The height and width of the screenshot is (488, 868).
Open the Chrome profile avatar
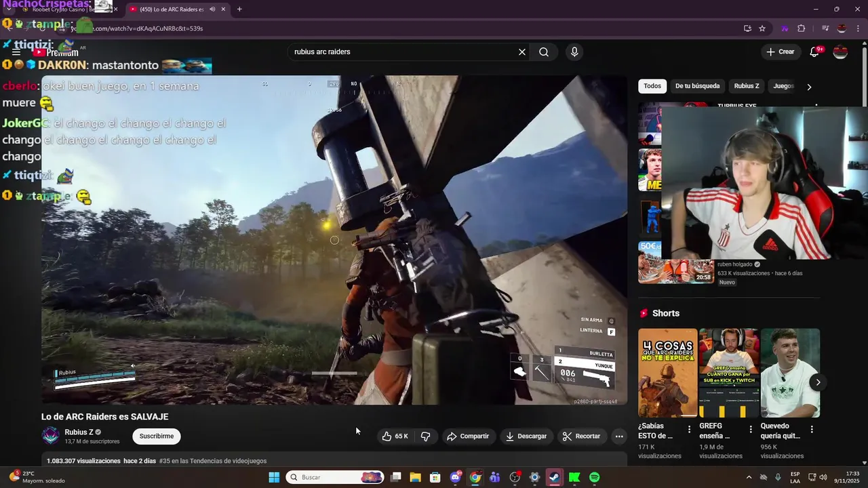click(842, 28)
